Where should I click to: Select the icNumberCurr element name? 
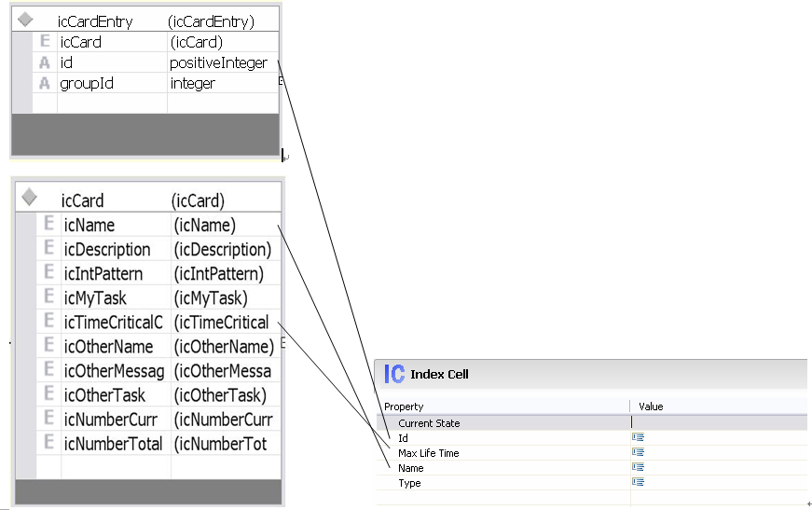tap(110, 420)
